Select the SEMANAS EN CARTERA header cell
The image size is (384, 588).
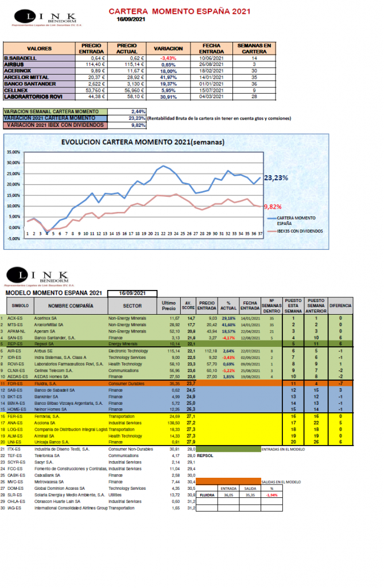click(x=254, y=49)
